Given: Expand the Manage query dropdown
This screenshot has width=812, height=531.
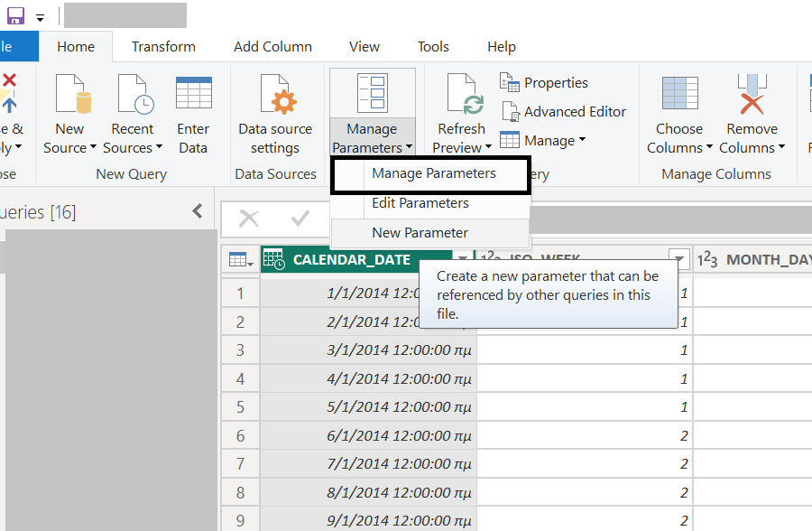Looking at the screenshot, I should pyautogui.click(x=543, y=140).
